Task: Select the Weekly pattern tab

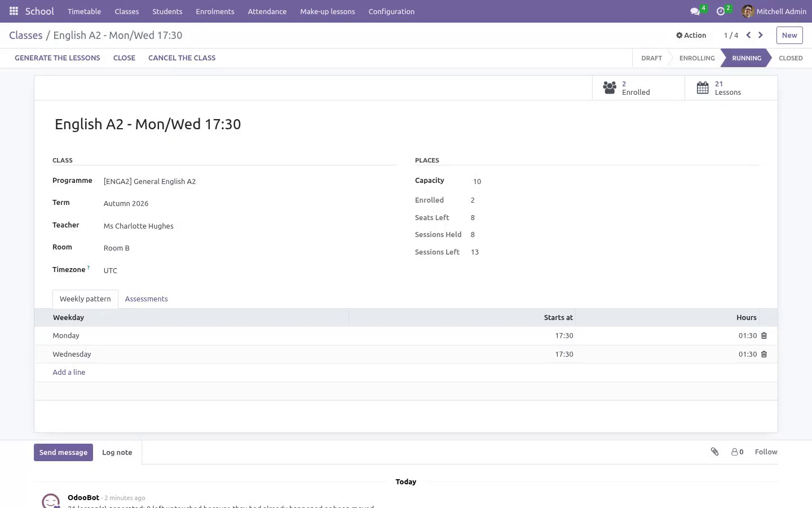Action: 85,299
